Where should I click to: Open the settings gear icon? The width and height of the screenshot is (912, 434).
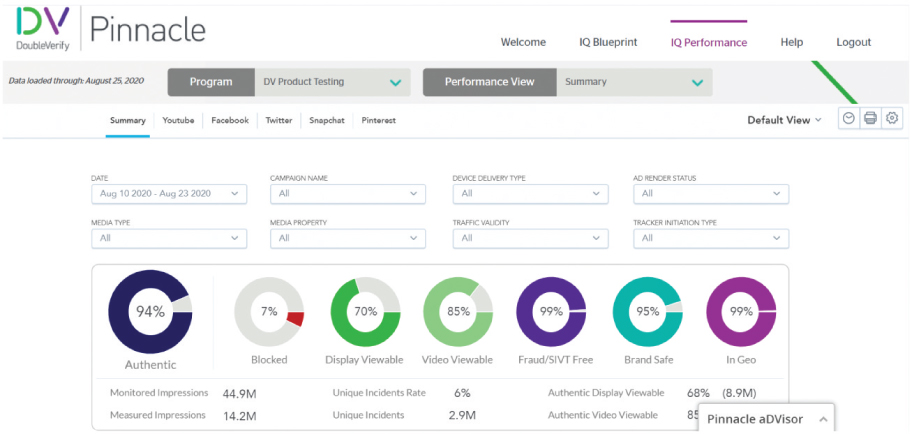coord(891,118)
